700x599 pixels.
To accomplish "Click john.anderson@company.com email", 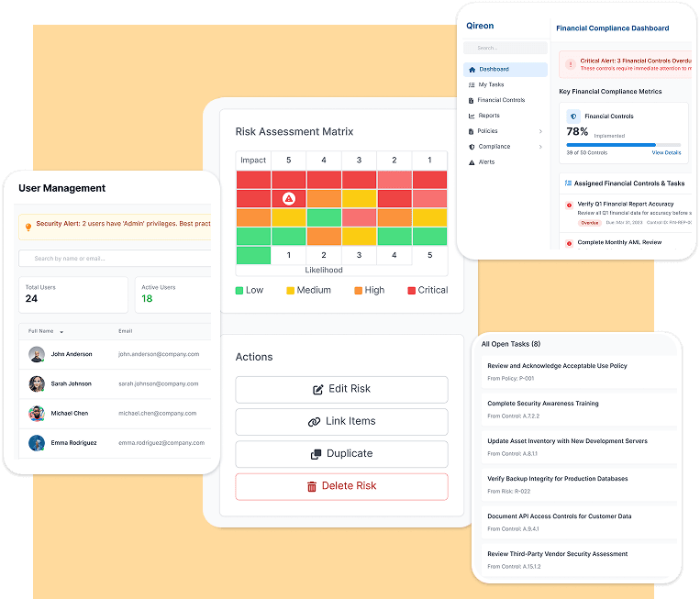I will pos(159,354).
